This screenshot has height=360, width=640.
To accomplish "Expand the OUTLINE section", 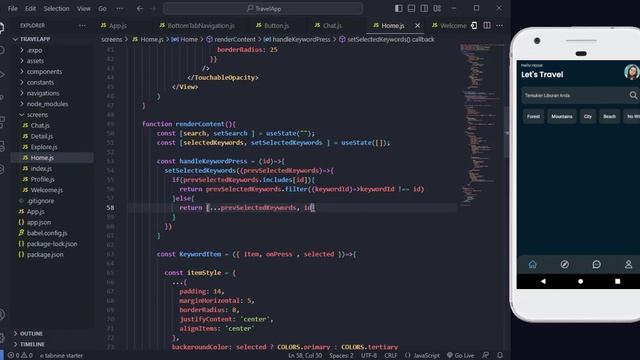I will (52, 333).
